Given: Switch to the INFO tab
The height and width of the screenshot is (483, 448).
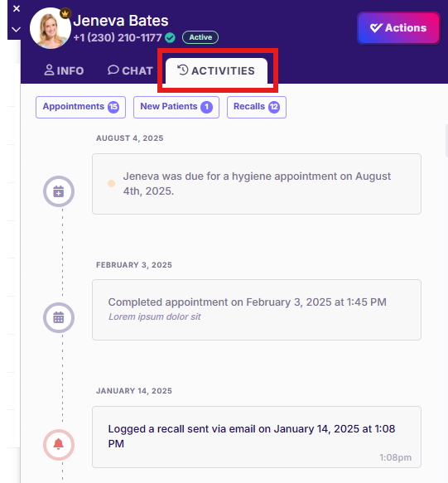Looking at the screenshot, I should [x=64, y=70].
